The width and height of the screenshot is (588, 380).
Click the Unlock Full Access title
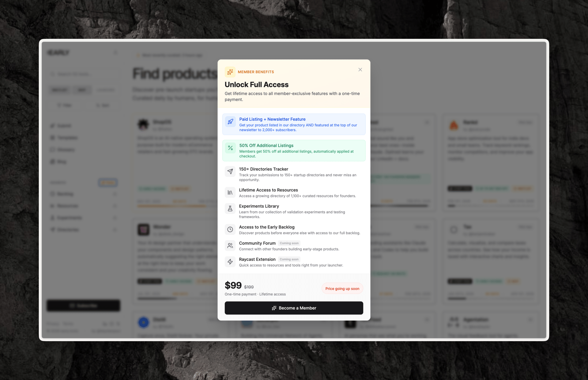(x=257, y=85)
